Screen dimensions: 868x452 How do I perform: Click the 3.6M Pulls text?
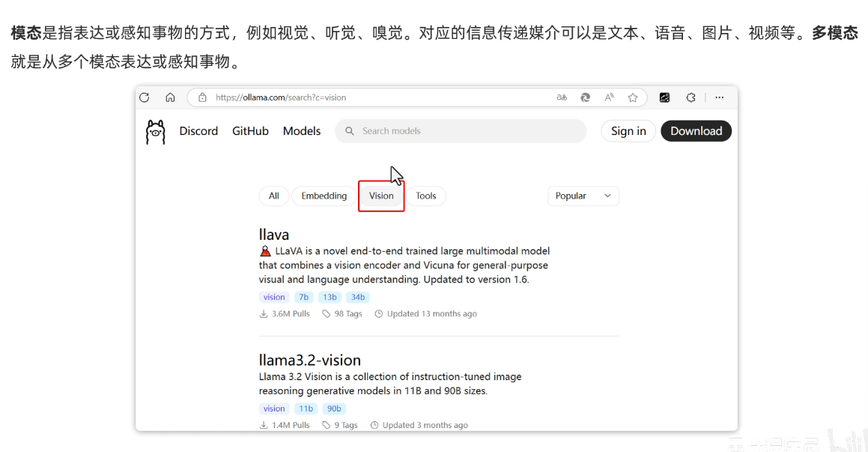(x=291, y=314)
